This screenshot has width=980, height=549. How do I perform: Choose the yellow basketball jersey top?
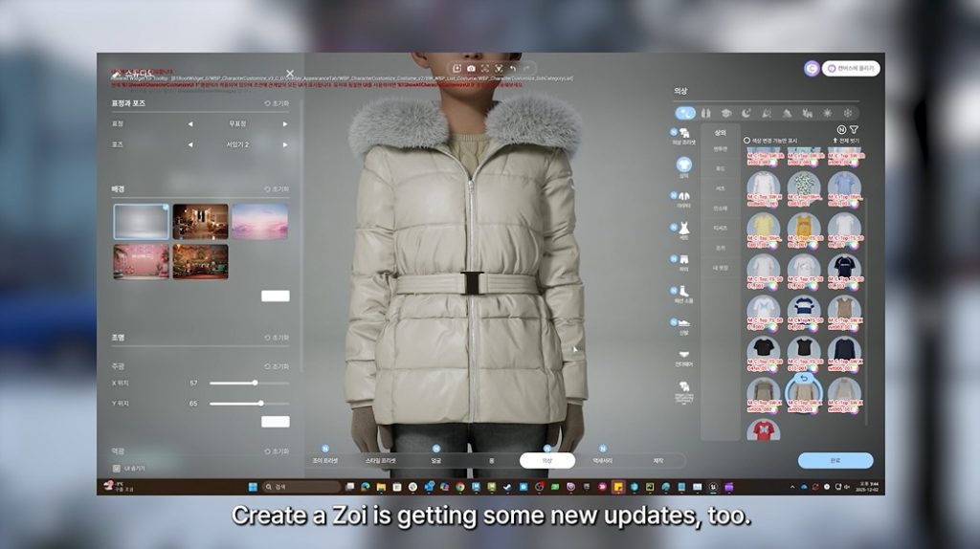click(x=804, y=230)
